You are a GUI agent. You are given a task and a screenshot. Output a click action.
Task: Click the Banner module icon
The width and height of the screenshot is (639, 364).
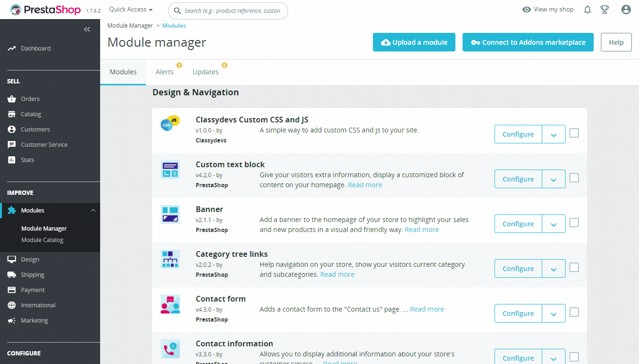point(170,214)
